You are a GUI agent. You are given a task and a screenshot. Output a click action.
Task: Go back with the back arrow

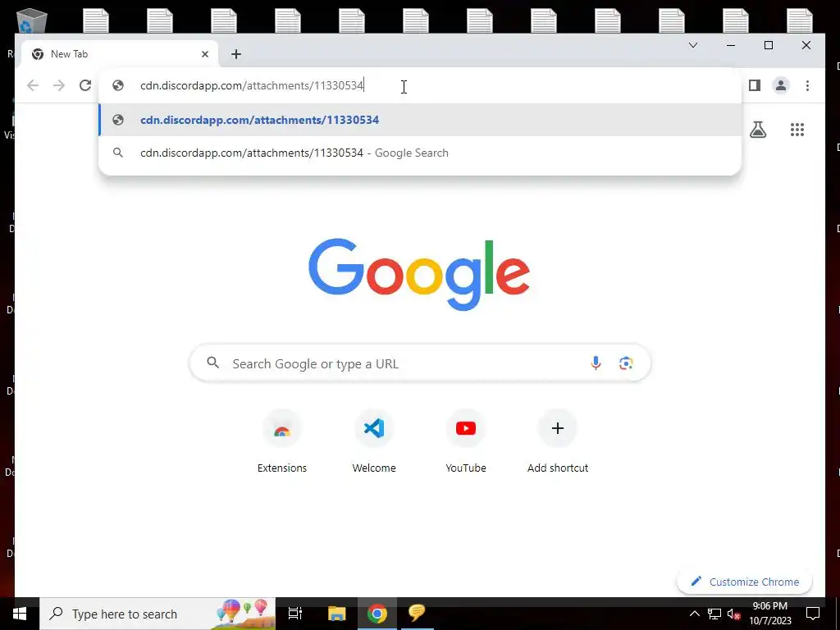click(x=33, y=85)
